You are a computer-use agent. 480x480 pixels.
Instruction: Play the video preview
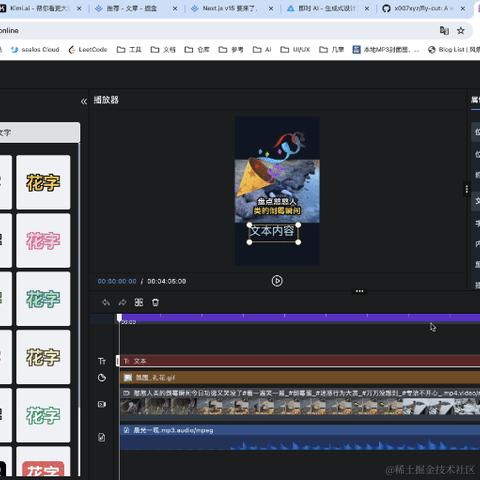(x=277, y=281)
